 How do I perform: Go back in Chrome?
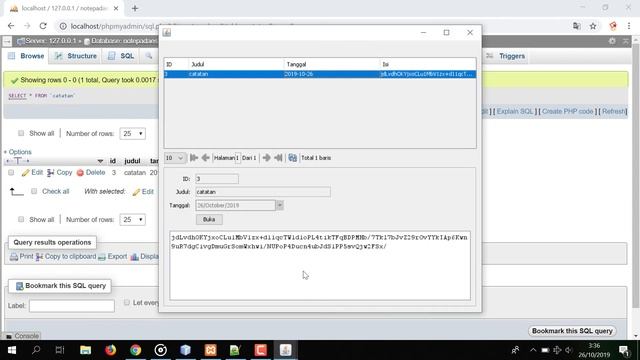coord(11,26)
